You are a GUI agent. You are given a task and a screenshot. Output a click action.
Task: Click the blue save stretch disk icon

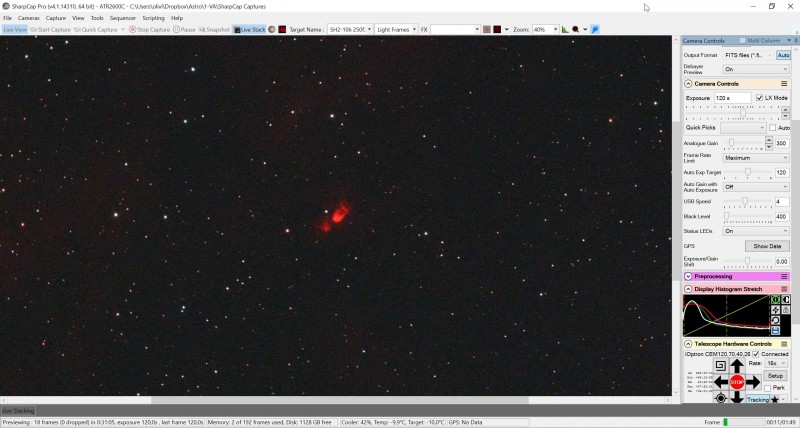[776, 331]
